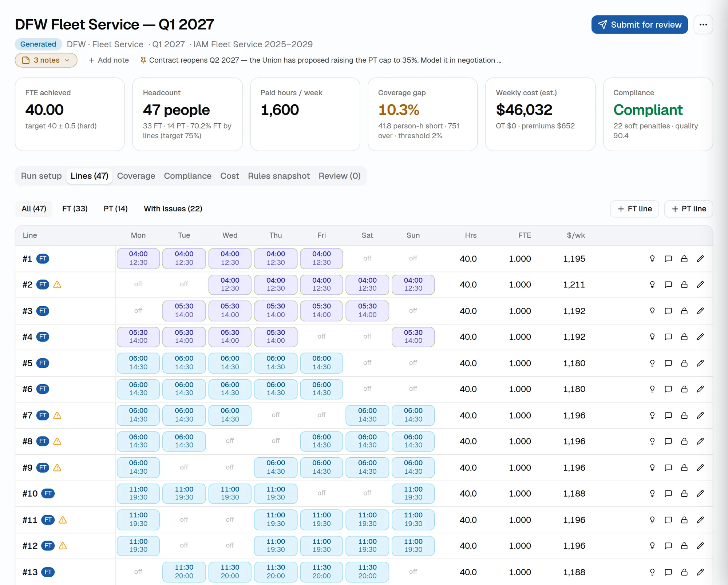Screen dimensions: 728x585
Task: Select line #1 Monday 04:00–12:30 shift
Action: point(138,258)
